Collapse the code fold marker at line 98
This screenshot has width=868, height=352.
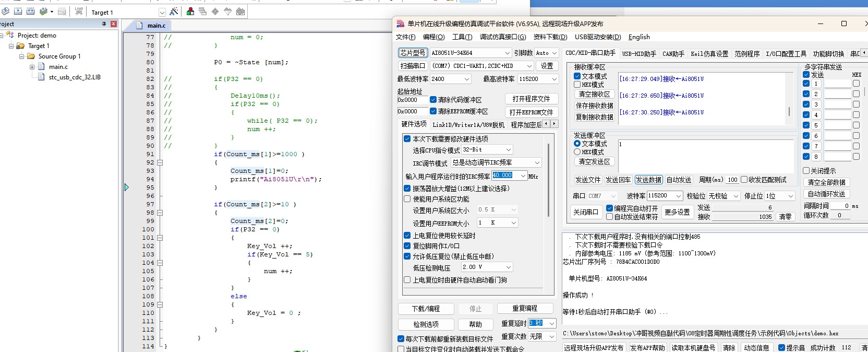160,213
